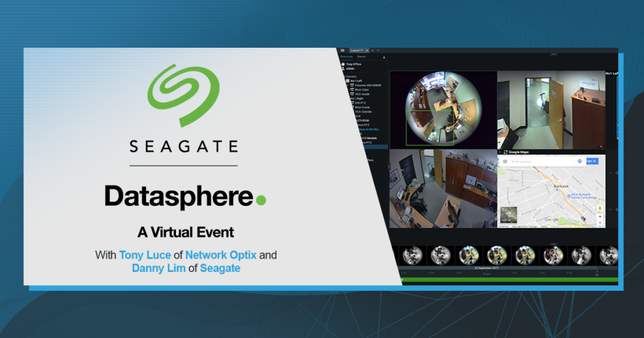This screenshot has height=338, width=644.
Task: Select the admin user in tree
Action: point(350,68)
